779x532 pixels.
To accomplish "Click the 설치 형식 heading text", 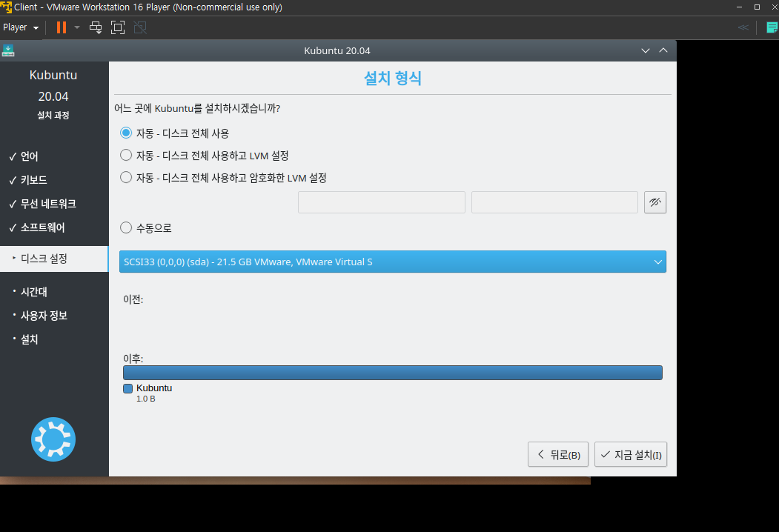I will click(393, 78).
